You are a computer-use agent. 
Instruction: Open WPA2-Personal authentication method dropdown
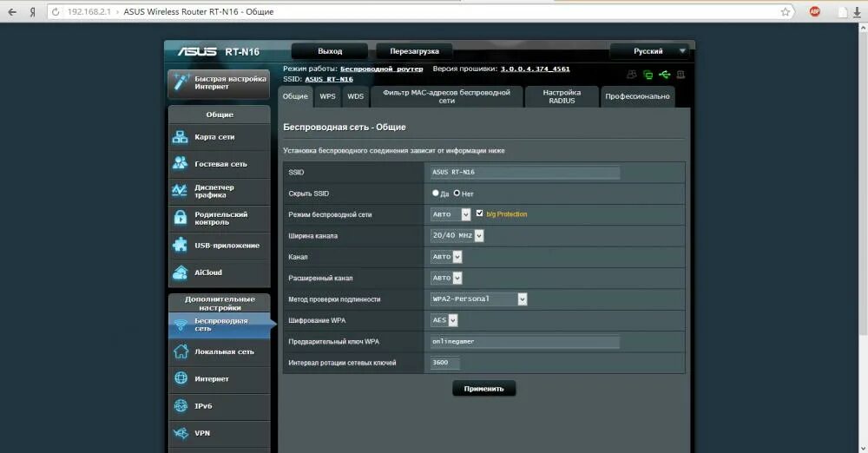(479, 299)
